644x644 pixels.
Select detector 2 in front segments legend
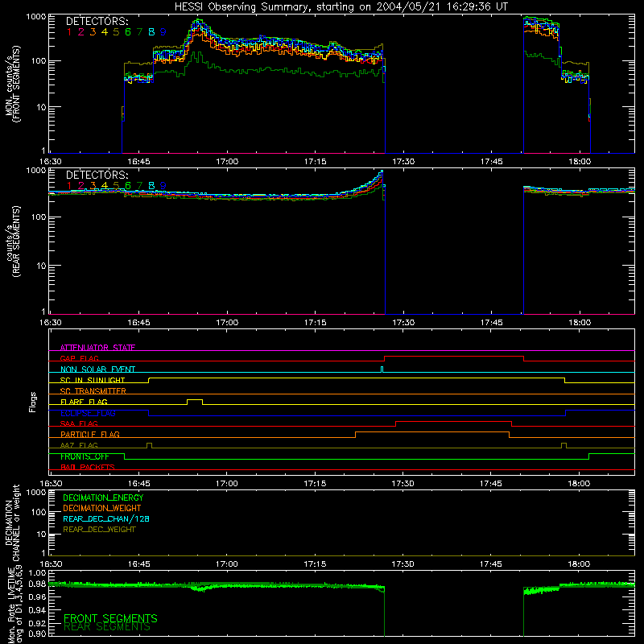(x=81, y=32)
